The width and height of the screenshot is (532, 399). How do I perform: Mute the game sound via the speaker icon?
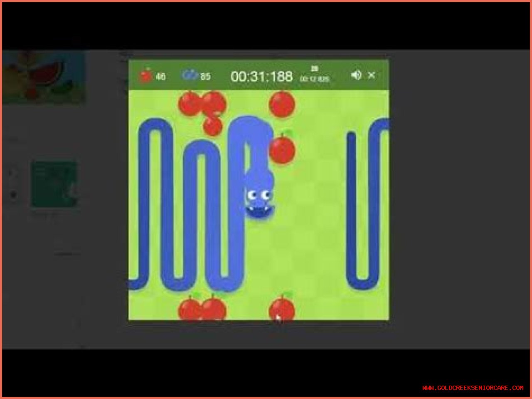[356, 75]
